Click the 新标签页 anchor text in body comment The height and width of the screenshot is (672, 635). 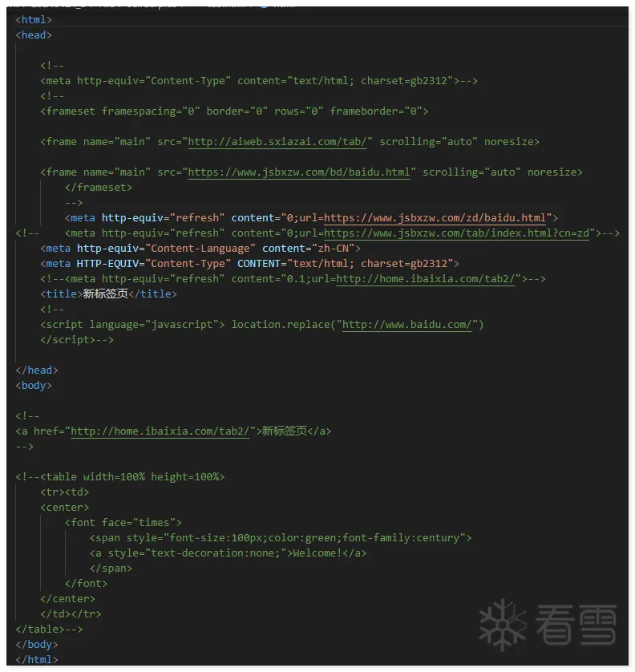(x=285, y=431)
